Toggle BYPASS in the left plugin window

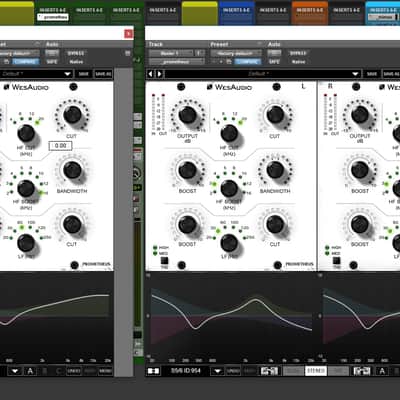tap(76, 53)
